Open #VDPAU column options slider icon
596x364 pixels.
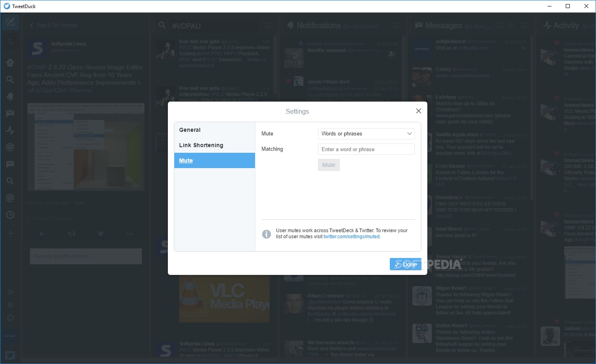click(268, 25)
